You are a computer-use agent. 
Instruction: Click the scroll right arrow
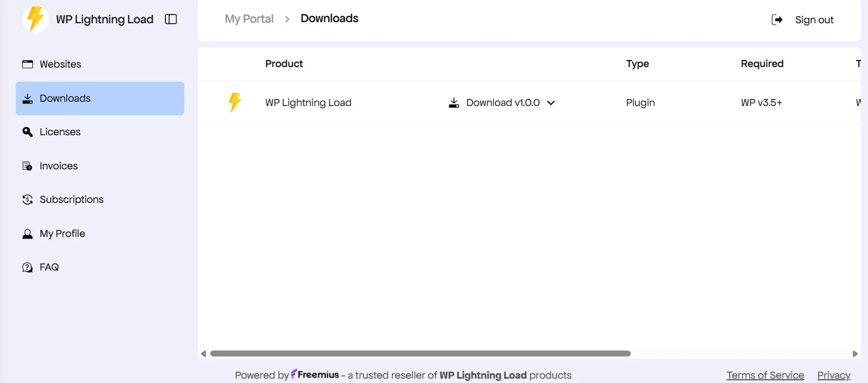[x=855, y=354]
